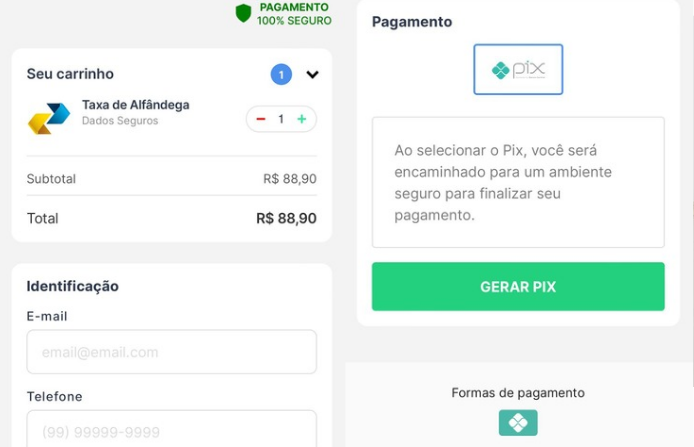Image resolution: width=694 pixels, height=447 pixels.
Task: Click the Subtotal amount value
Action: pos(290,179)
